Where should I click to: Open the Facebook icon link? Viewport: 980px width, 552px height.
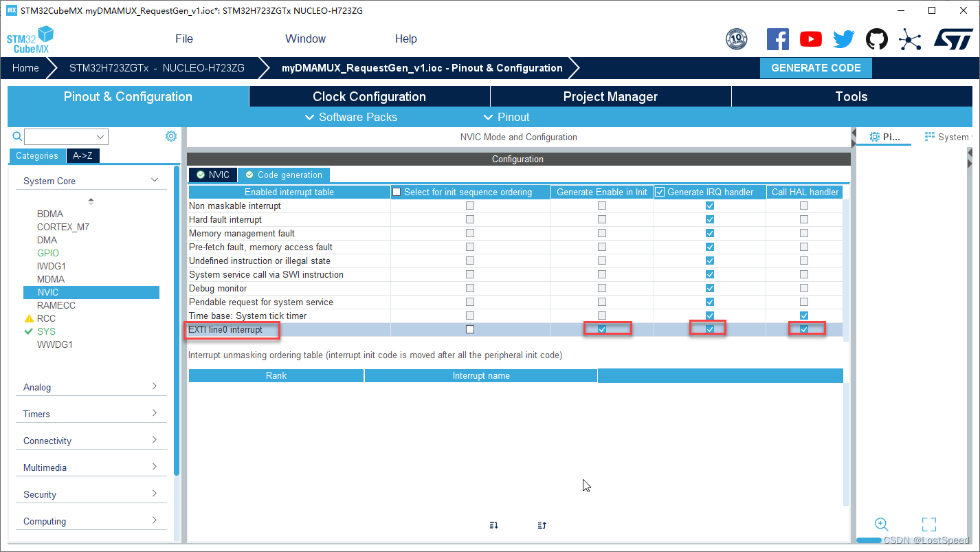(777, 39)
